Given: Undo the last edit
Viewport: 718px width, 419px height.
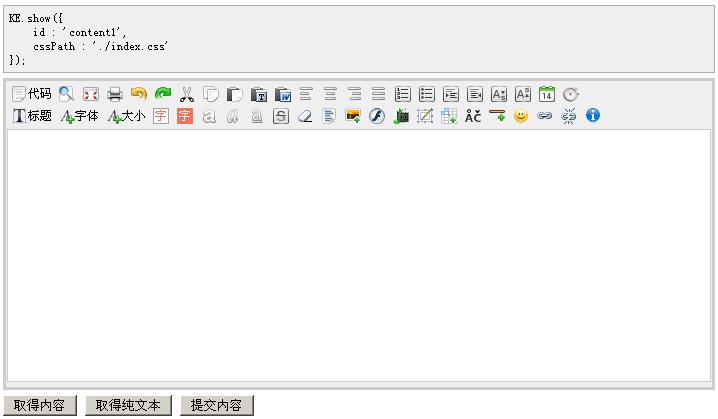Looking at the screenshot, I should pos(139,94).
